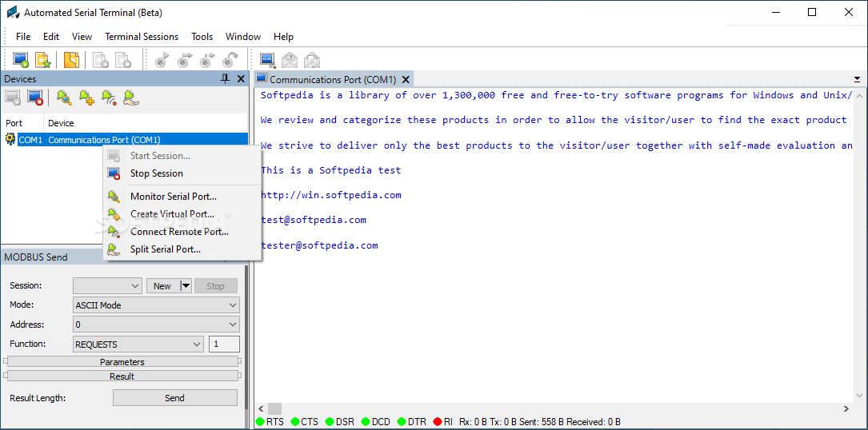Click the http://win.softpedia.com line in terminal

tap(331, 195)
